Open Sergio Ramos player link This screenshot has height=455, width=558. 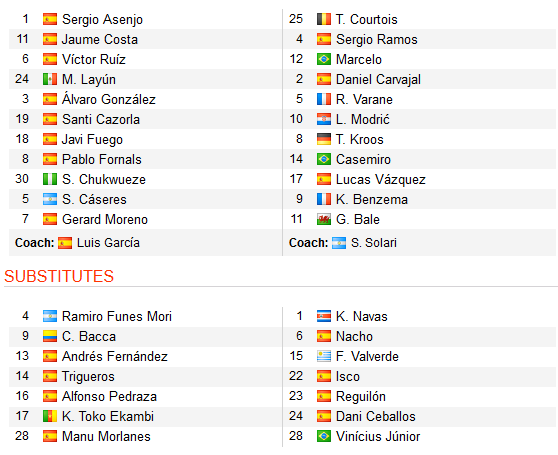[377, 39]
